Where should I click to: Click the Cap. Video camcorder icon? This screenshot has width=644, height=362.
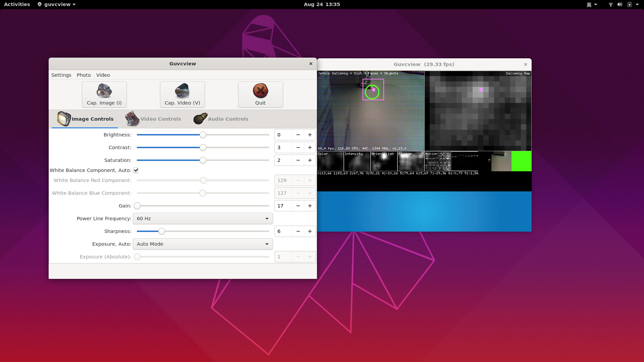[x=182, y=90]
